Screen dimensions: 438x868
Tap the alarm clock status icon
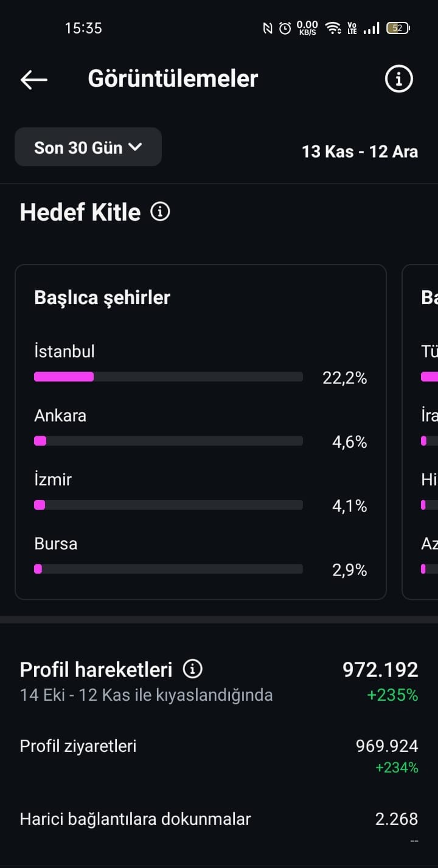(x=285, y=28)
